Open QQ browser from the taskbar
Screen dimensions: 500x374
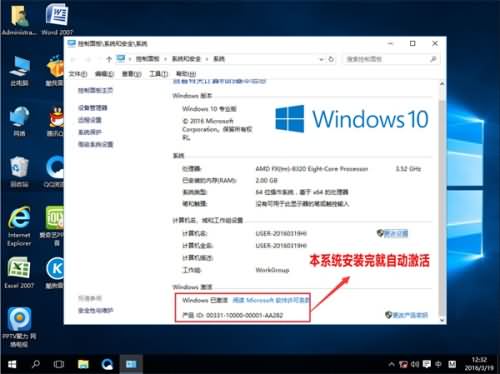(107, 364)
